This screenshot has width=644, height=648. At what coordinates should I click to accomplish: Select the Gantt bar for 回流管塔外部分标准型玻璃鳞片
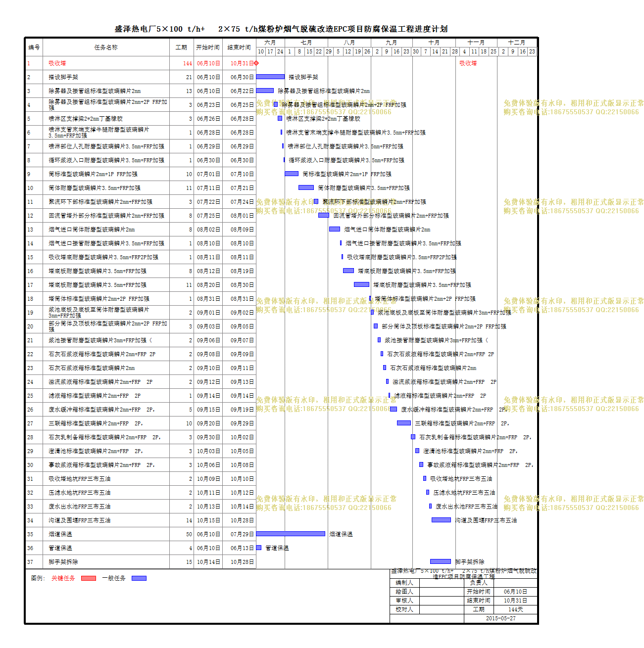(x=324, y=215)
